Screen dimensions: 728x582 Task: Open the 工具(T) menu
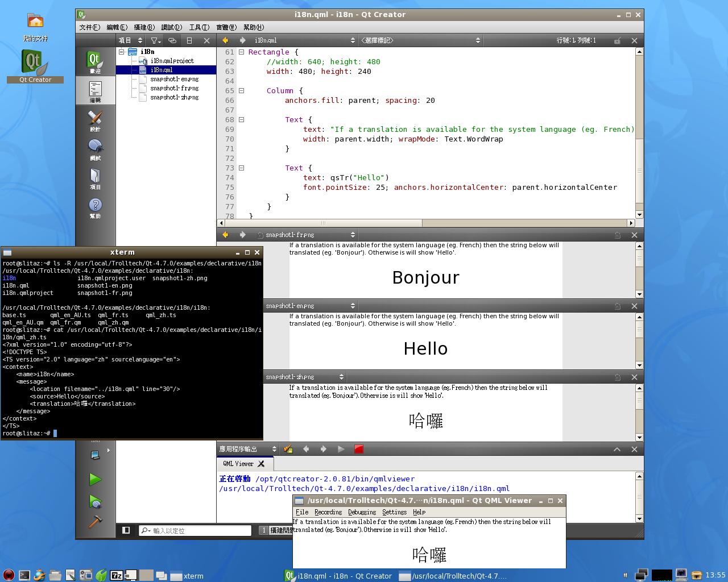point(198,27)
